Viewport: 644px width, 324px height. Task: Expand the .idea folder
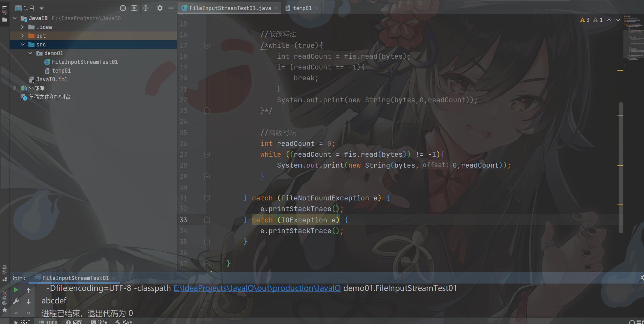pos(22,27)
